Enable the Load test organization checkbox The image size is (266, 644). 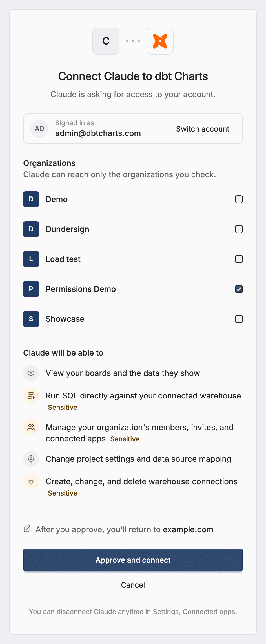(239, 259)
